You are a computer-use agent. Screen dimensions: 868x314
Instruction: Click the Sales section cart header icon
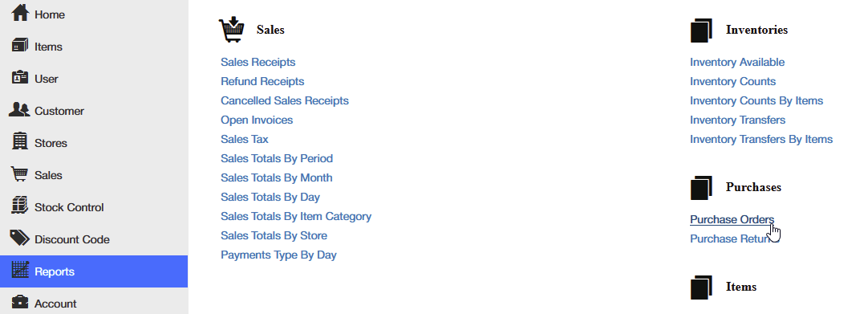[x=231, y=30]
